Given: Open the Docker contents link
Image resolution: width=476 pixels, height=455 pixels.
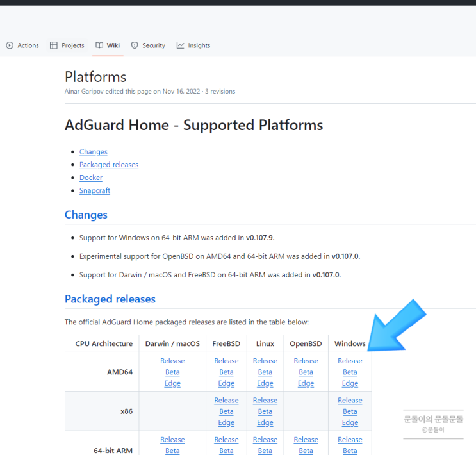Looking at the screenshot, I should [x=91, y=178].
